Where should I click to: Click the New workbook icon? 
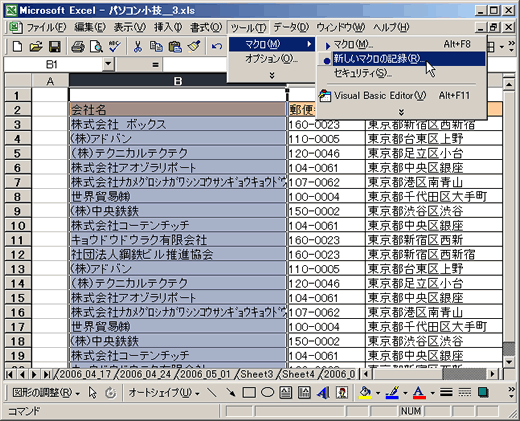(18, 46)
